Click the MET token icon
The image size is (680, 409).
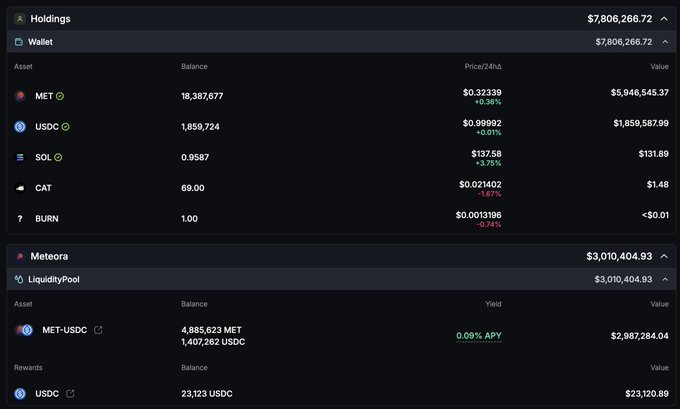click(x=20, y=96)
